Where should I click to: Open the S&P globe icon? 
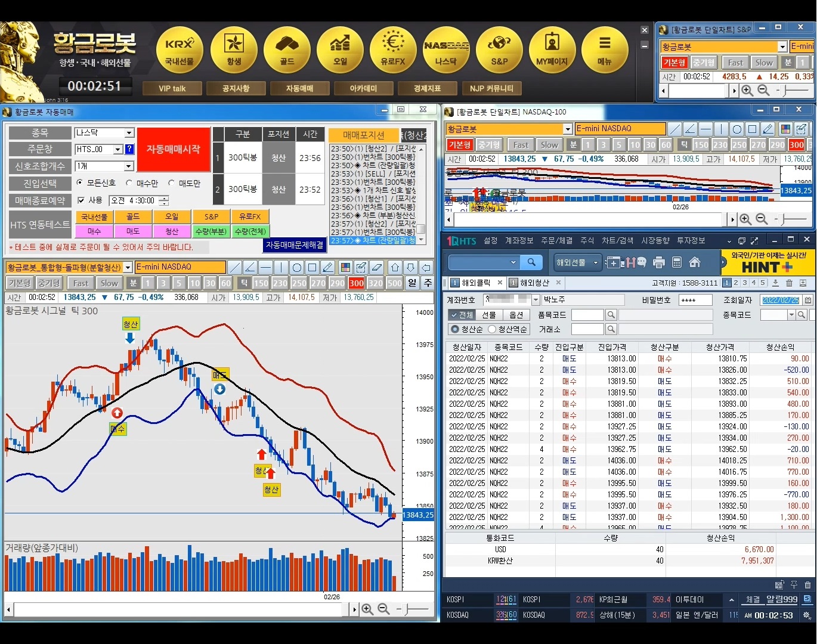[x=499, y=49]
